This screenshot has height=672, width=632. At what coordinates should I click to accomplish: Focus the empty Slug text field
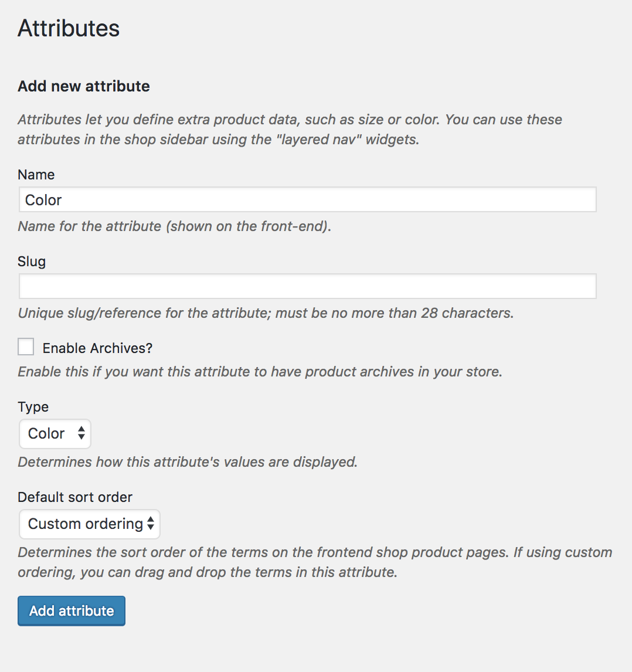pos(307,286)
